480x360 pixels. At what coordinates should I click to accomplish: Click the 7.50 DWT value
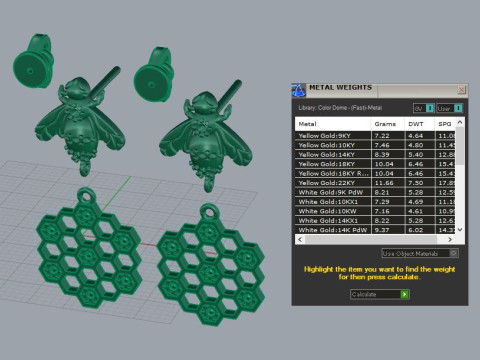[x=416, y=183]
